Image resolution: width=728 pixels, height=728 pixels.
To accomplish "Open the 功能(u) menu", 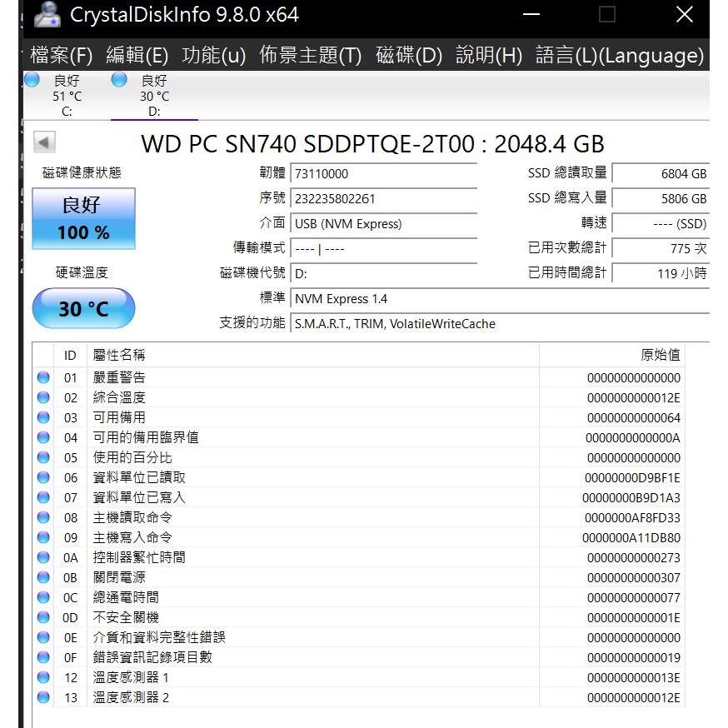I will point(213,55).
